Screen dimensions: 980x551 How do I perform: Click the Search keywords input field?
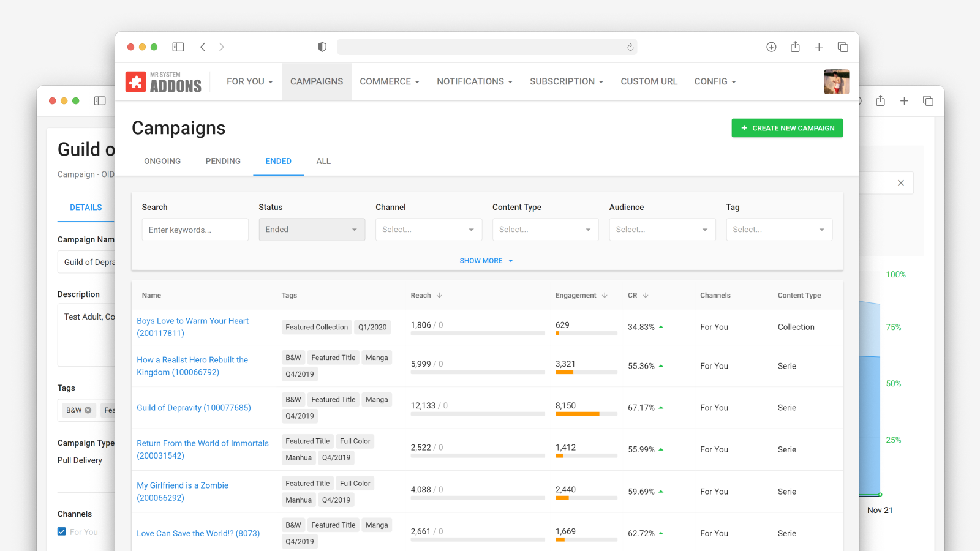[195, 230]
